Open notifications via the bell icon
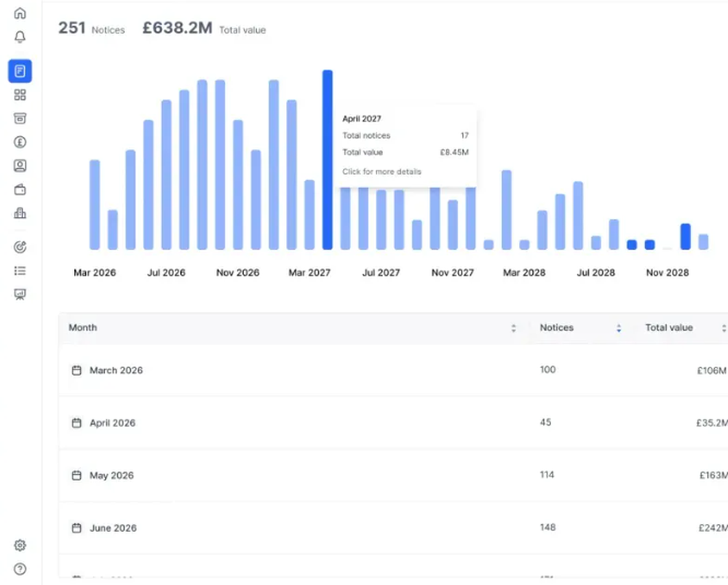Viewport: 728px width, 585px height. tap(20, 36)
